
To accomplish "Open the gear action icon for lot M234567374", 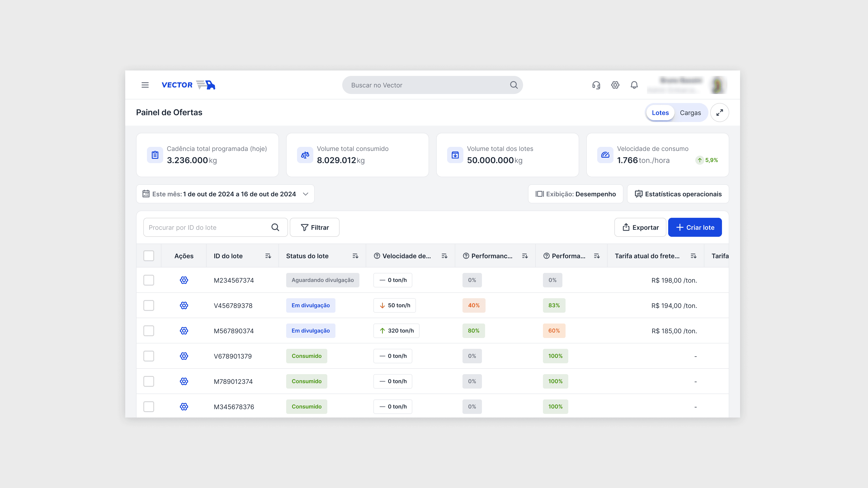I will point(184,280).
